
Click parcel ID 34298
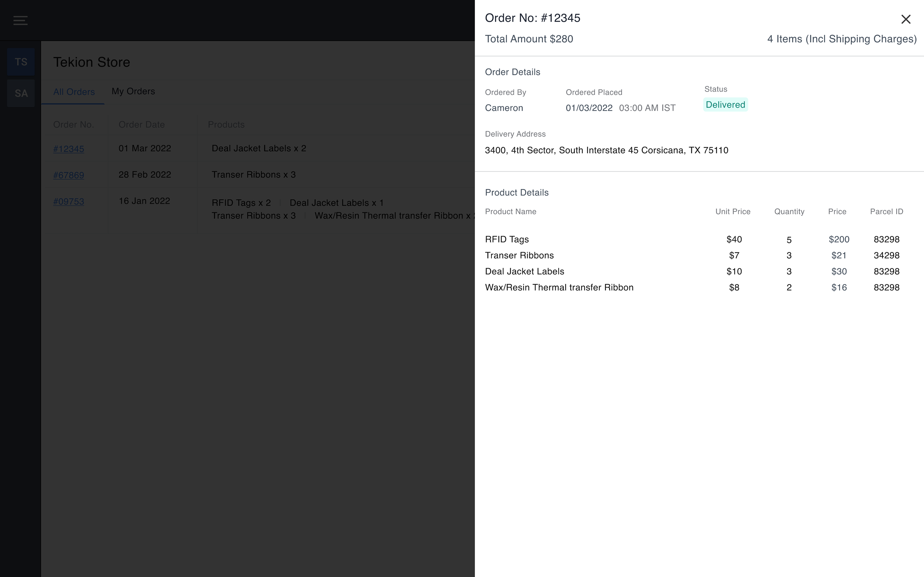[x=887, y=255]
